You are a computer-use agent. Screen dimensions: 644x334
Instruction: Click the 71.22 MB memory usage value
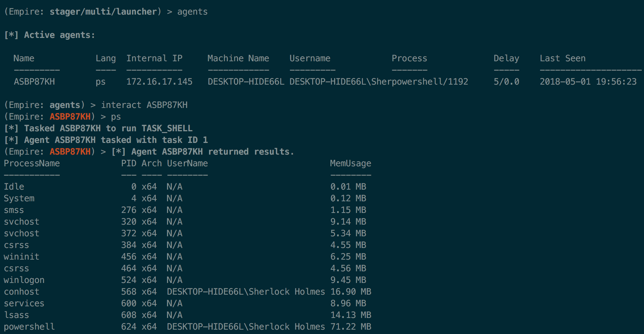pyautogui.click(x=350, y=327)
